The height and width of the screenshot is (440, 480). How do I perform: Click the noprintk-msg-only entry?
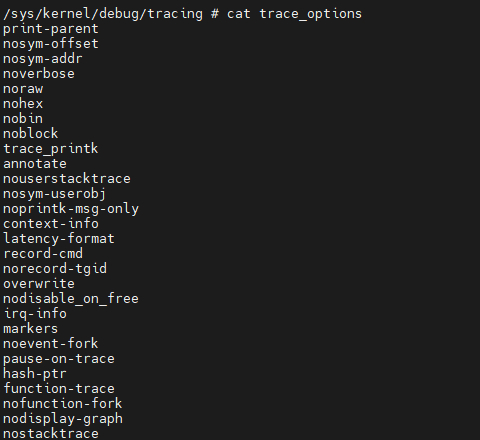71,209
